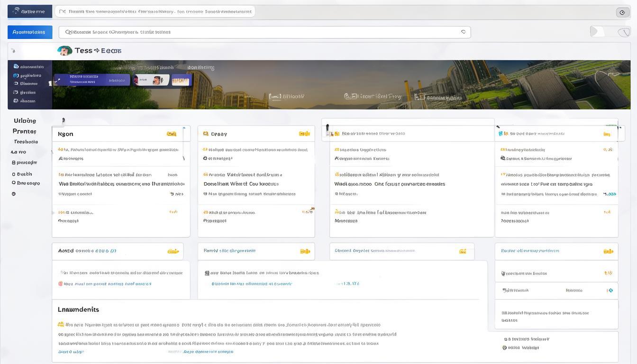
Task: Click the eye icon button at top right
Action: click(622, 12)
